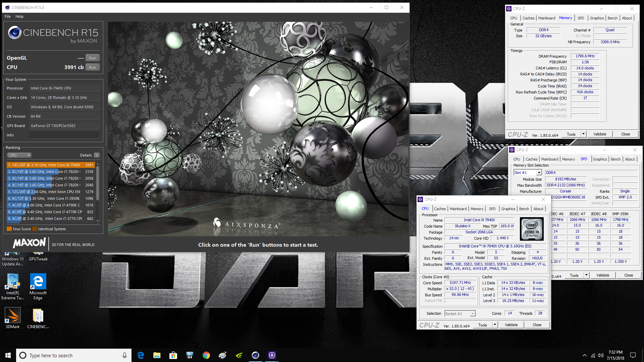Click the Intel Core i9 logo in CPU-Z
Image resolution: width=644 pixels, height=362 pixels.
click(x=532, y=229)
